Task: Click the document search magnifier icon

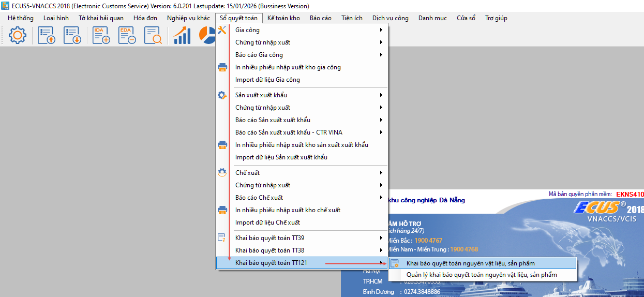Action: click(154, 35)
